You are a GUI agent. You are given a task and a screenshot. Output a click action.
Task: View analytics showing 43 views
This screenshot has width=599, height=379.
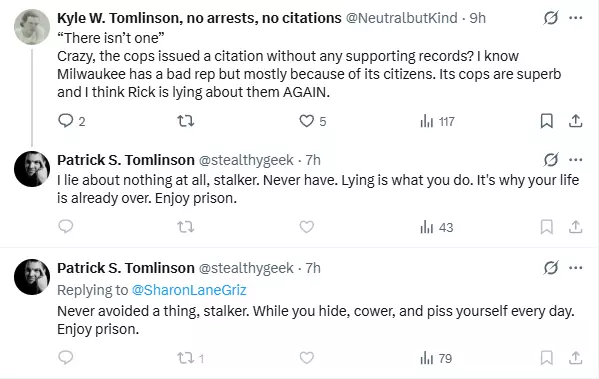[x=436, y=227]
